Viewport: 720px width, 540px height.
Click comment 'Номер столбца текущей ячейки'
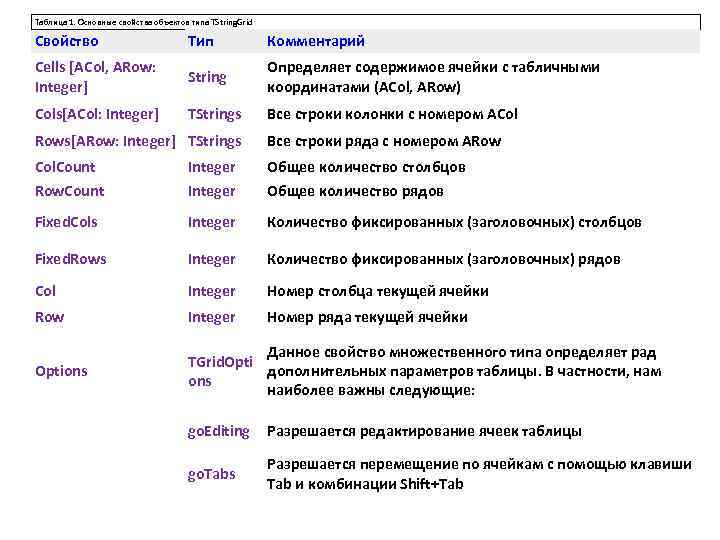pyautogui.click(x=377, y=291)
